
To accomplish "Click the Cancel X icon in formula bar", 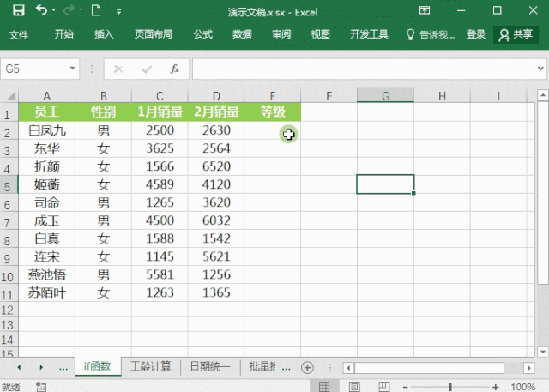I will tap(118, 69).
